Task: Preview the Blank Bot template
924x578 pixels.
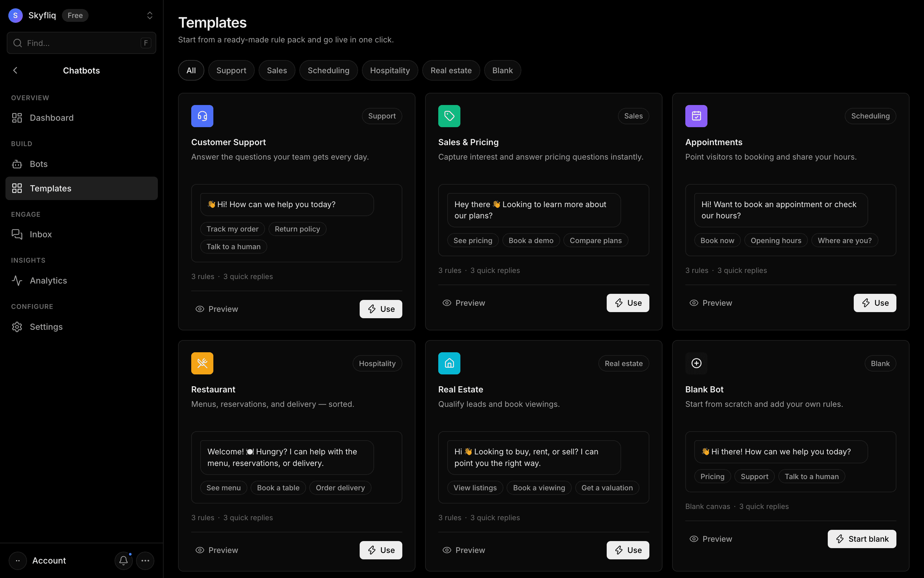Action: point(711,539)
